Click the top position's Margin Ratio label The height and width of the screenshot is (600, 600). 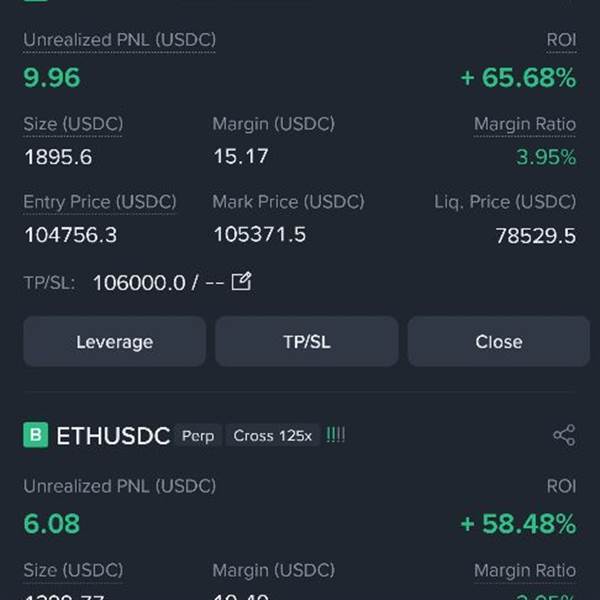tap(524, 125)
